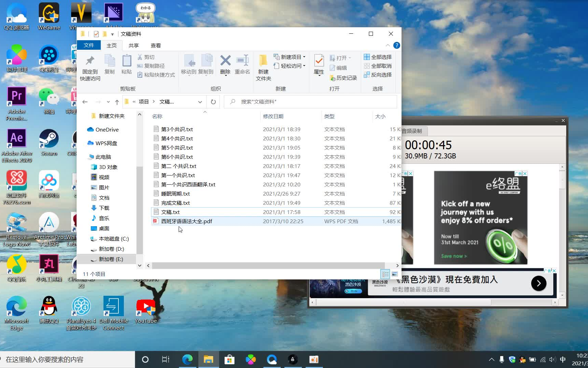Image resolution: width=588 pixels, height=368 pixels.
Task: Click the taskbar Task View button
Action: [166, 359]
